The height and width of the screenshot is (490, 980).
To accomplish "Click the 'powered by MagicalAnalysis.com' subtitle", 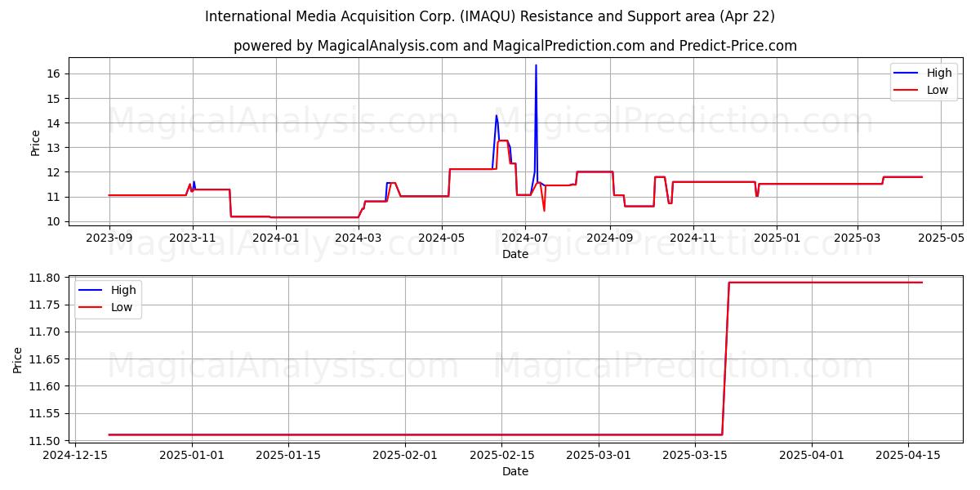I will (x=515, y=46).
